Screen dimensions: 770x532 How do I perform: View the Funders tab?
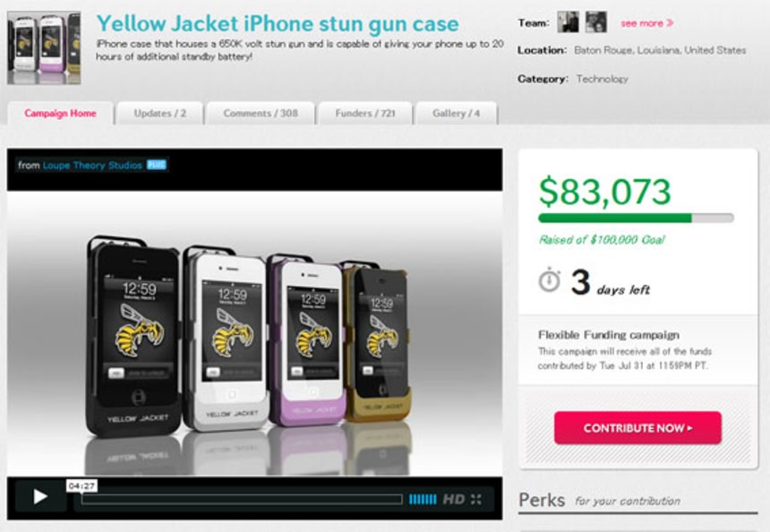(x=365, y=114)
